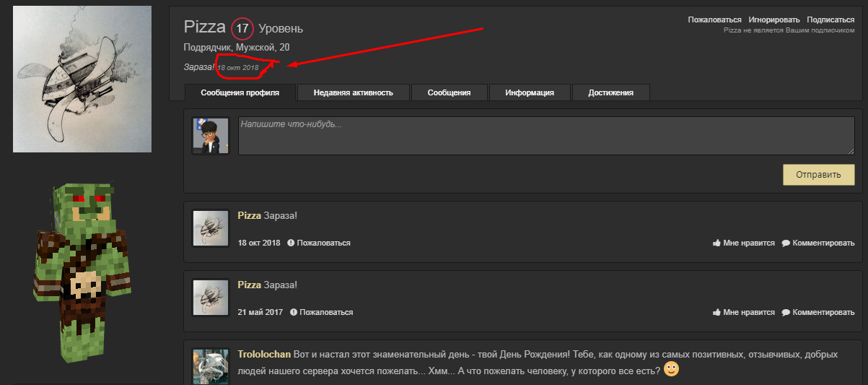Click Pizza's avatar on the 21 май 2017 post
The height and width of the screenshot is (385, 868).
(x=211, y=298)
